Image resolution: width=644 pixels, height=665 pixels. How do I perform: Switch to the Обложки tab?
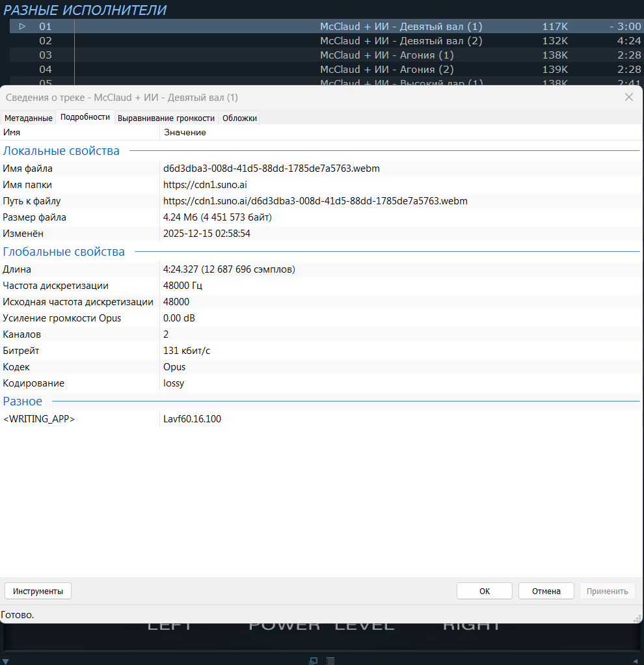239,118
